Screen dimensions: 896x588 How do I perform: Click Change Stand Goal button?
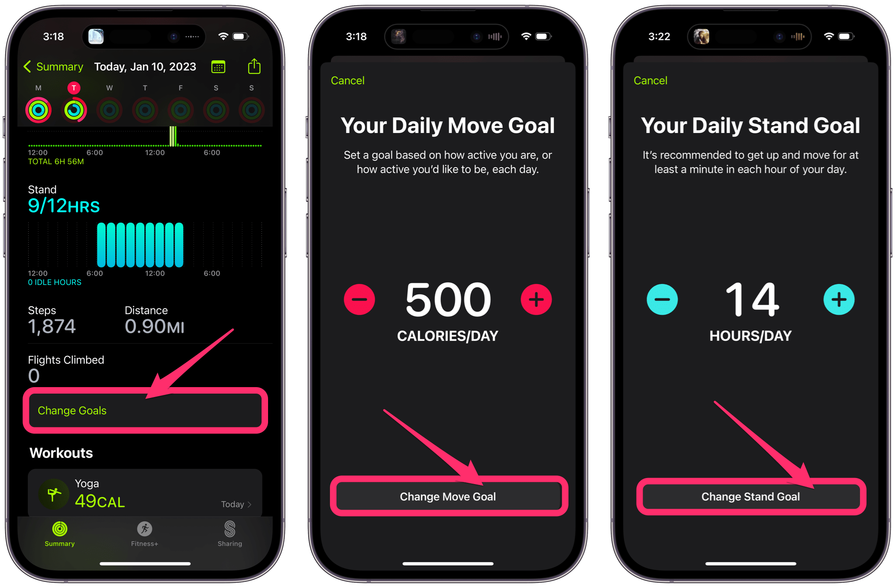coord(746,496)
